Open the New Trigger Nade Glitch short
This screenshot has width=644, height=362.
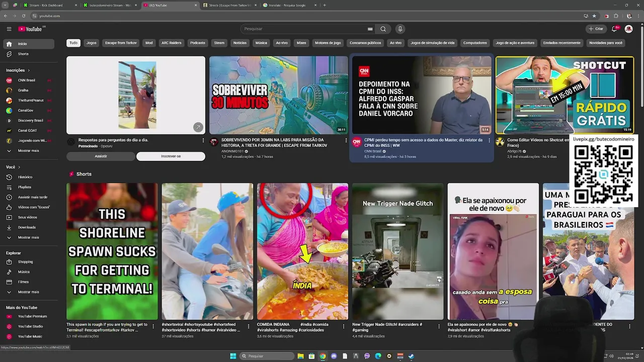[x=397, y=251]
